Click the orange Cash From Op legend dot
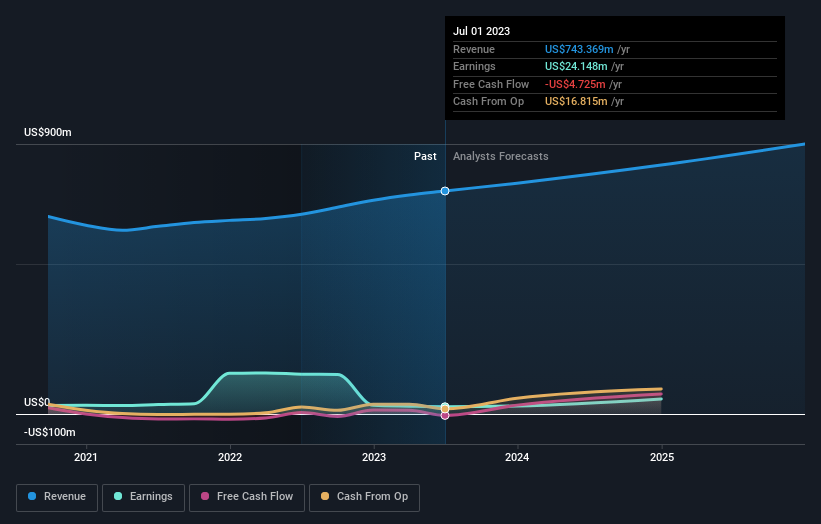821x524 pixels. pyautogui.click(x=325, y=496)
